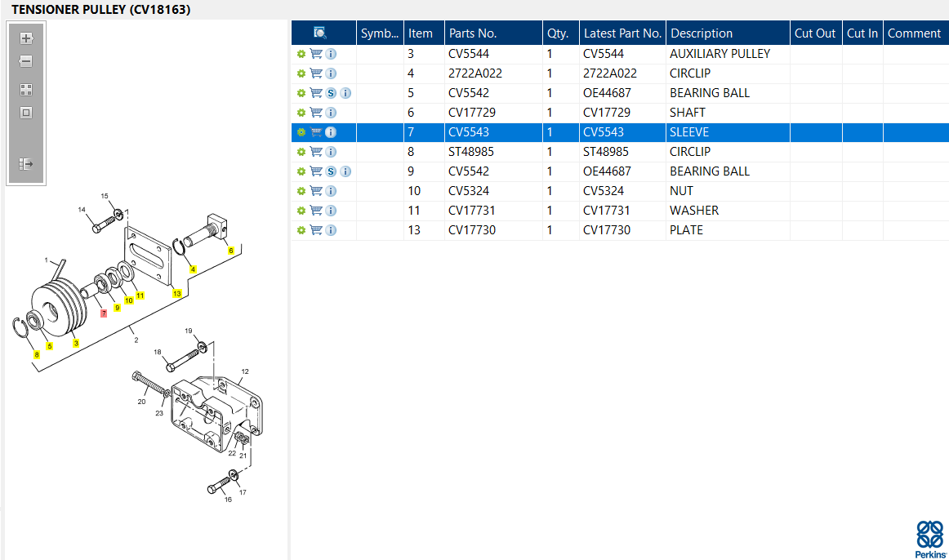The image size is (949, 560).
Task: Click the four-squares grid view icon
Action: point(26,90)
